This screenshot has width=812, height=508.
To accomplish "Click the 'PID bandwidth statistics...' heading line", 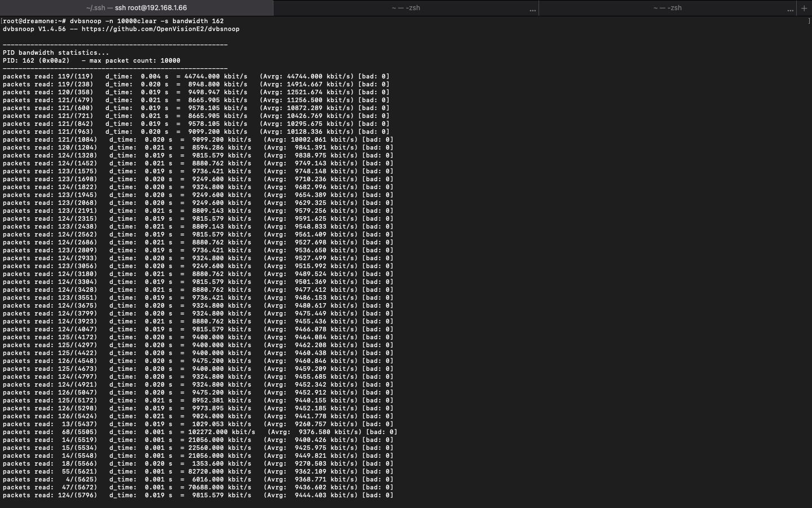I will pyautogui.click(x=56, y=52).
